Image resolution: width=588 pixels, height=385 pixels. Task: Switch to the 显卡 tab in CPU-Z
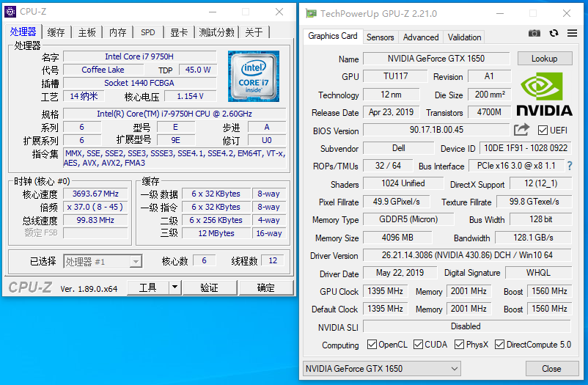pos(179,33)
